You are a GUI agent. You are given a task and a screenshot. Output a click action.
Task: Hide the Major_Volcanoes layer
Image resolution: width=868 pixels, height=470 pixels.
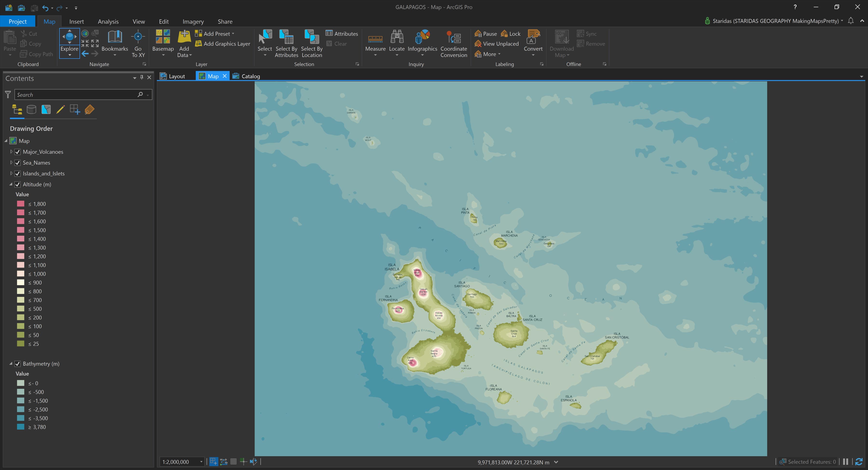(x=18, y=152)
